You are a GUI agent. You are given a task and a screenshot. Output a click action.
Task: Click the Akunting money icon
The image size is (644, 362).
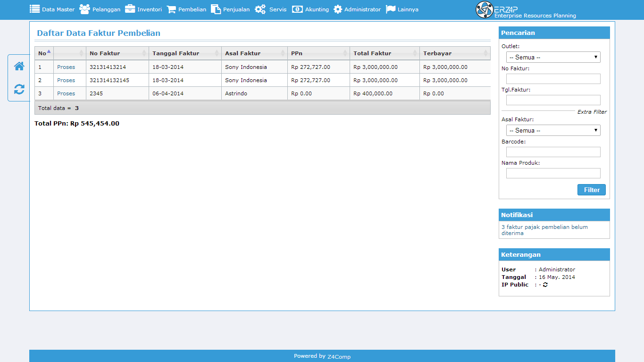point(297,9)
